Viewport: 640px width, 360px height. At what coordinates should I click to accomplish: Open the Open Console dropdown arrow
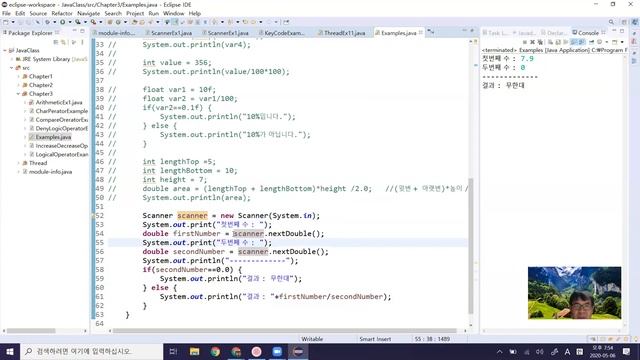click(622, 42)
